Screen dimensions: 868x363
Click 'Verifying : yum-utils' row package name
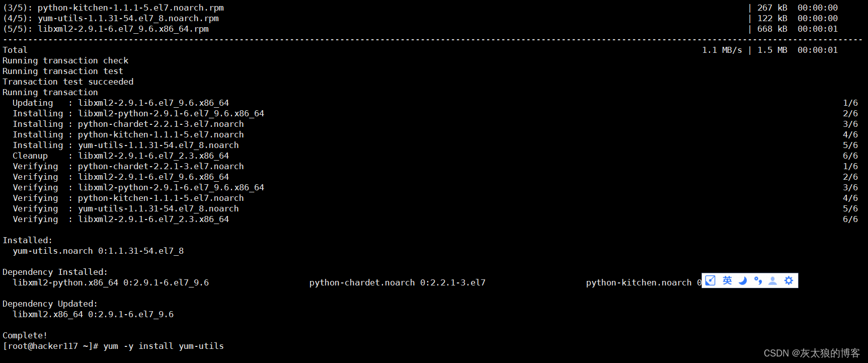pyautogui.click(x=159, y=208)
